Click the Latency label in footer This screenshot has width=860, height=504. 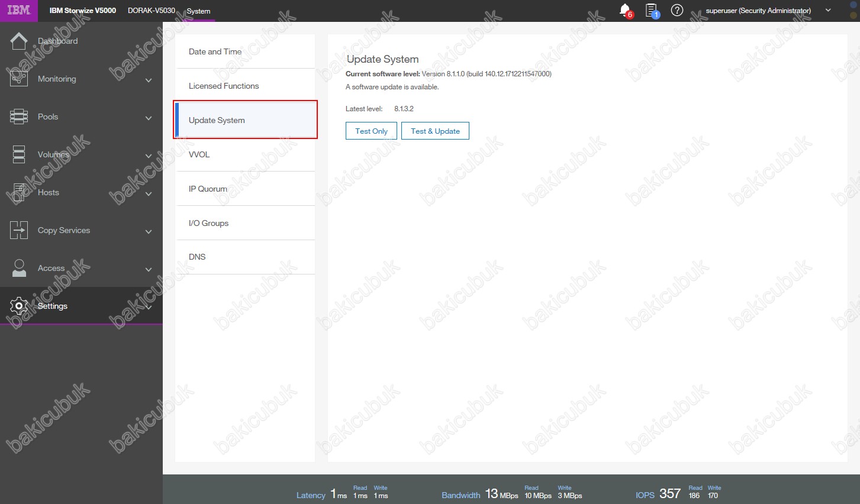[x=311, y=495]
